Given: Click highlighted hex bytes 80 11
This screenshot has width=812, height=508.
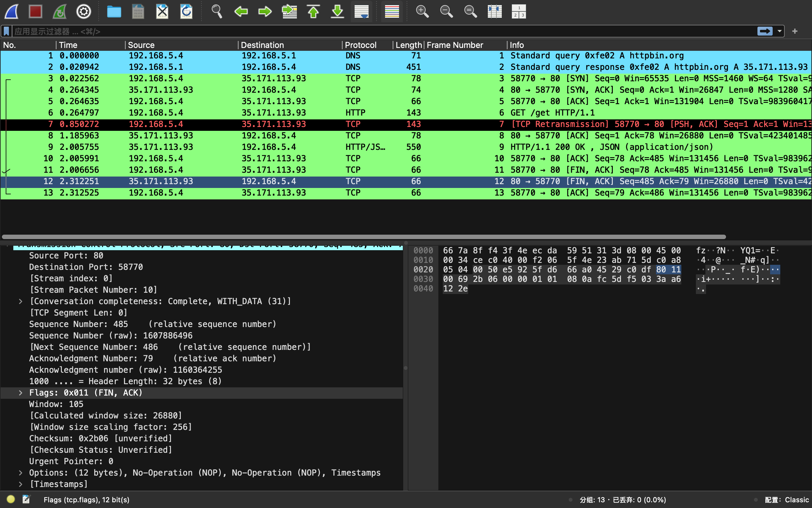Looking at the screenshot, I should [x=668, y=270].
